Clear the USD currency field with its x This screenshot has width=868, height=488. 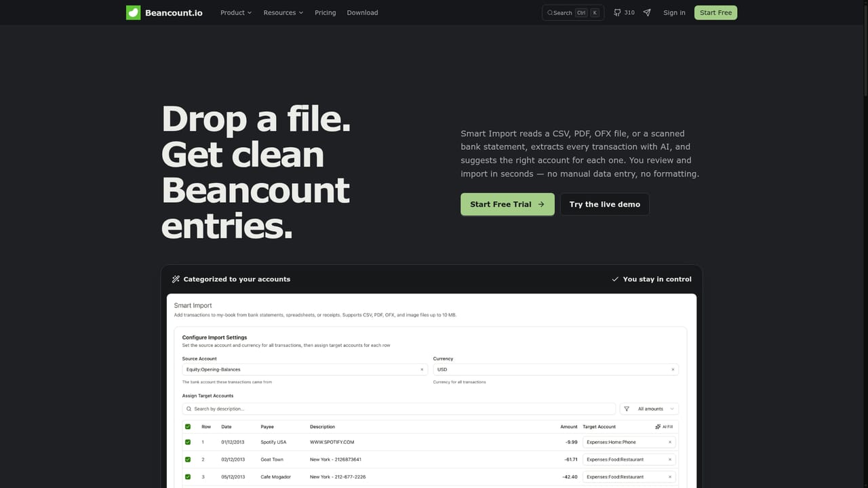pos(673,369)
